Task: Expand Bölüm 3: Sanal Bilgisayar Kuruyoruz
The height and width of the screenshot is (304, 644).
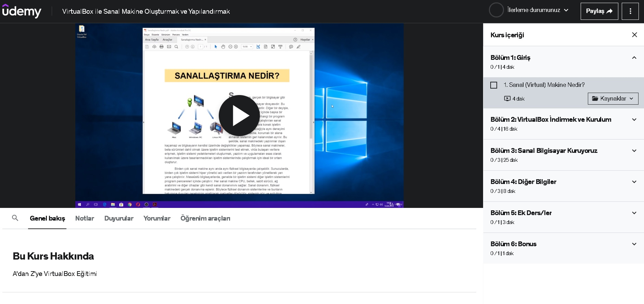Action: [x=564, y=155]
